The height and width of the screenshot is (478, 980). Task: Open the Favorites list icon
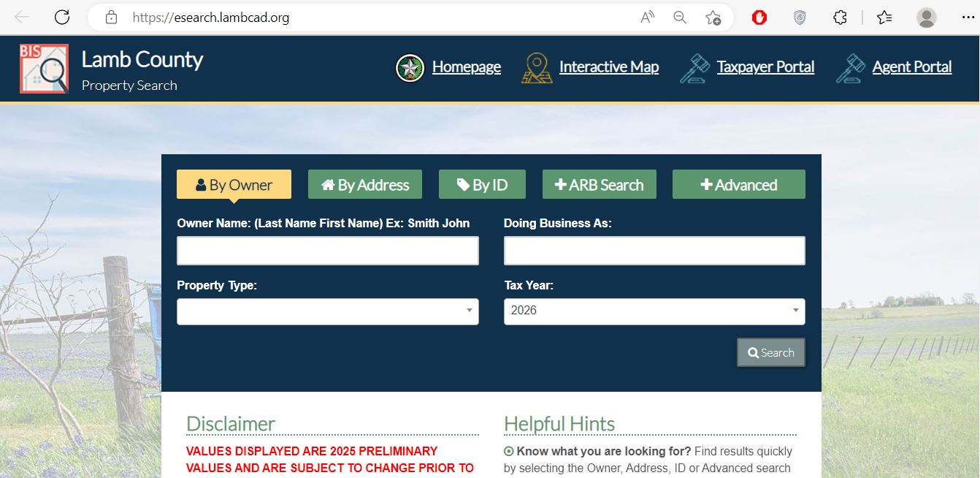(884, 18)
